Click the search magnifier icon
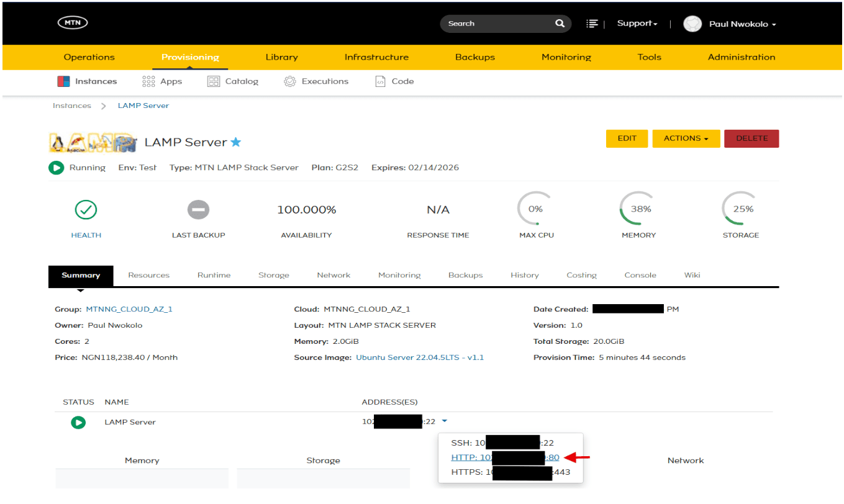Screen dimensions: 844x504 click(560, 24)
